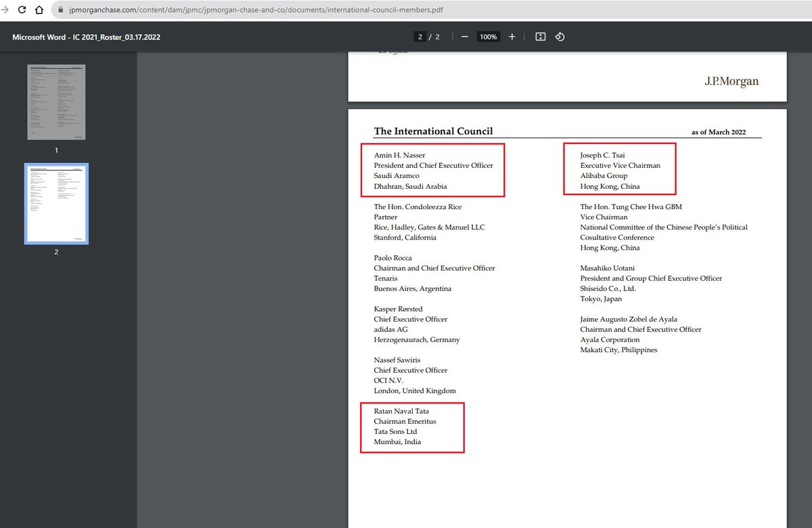Viewport: 812px width, 528px height.
Task: Click the name Paolo Rocca
Action: [392, 258]
